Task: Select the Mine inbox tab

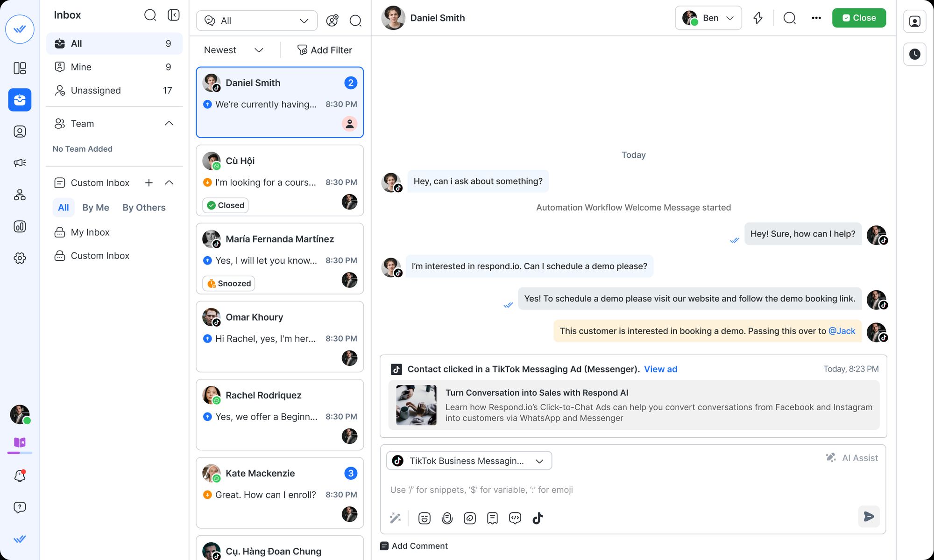Action: [81, 67]
